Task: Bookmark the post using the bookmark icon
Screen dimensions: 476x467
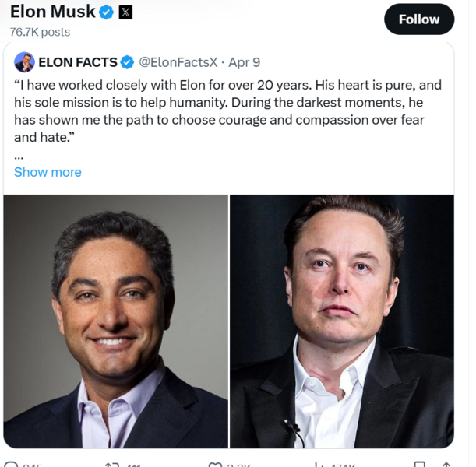Action: [x=420, y=464]
